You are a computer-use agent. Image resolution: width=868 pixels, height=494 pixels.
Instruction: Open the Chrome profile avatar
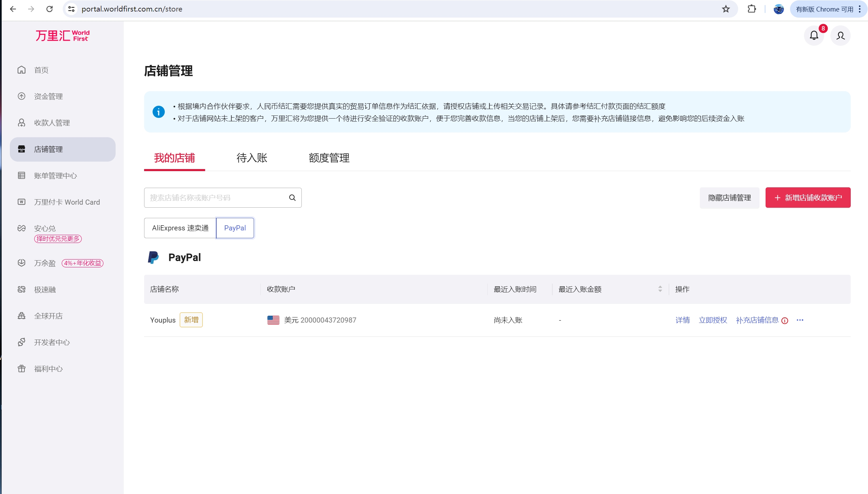click(779, 9)
